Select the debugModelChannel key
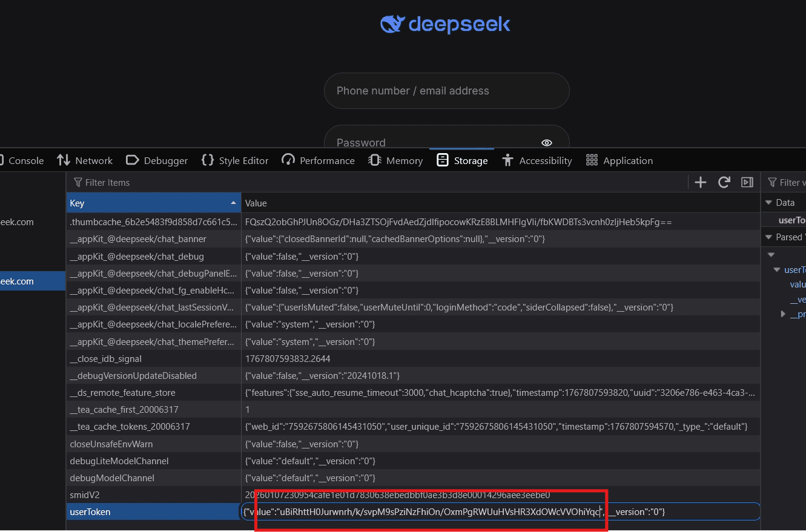Viewport: 806px width, 532px height. pyautogui.click(x=154, y=478)
